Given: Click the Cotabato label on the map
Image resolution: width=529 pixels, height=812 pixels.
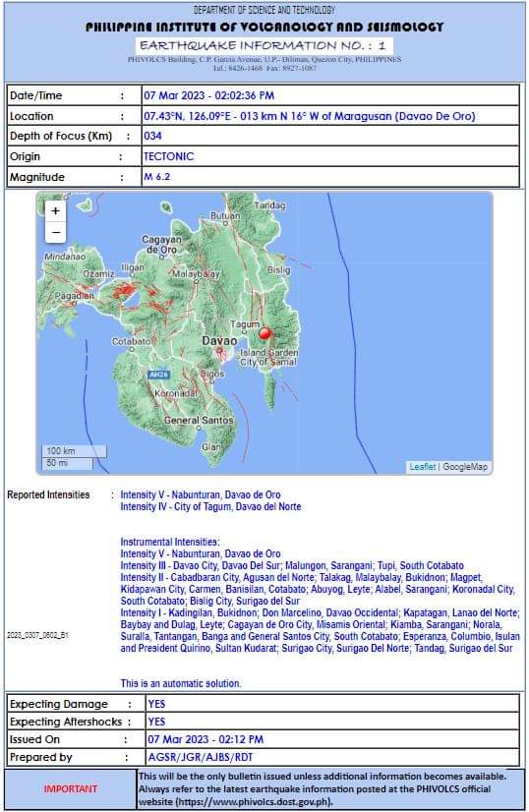Looking at the screenshot, I should [131, 341].
